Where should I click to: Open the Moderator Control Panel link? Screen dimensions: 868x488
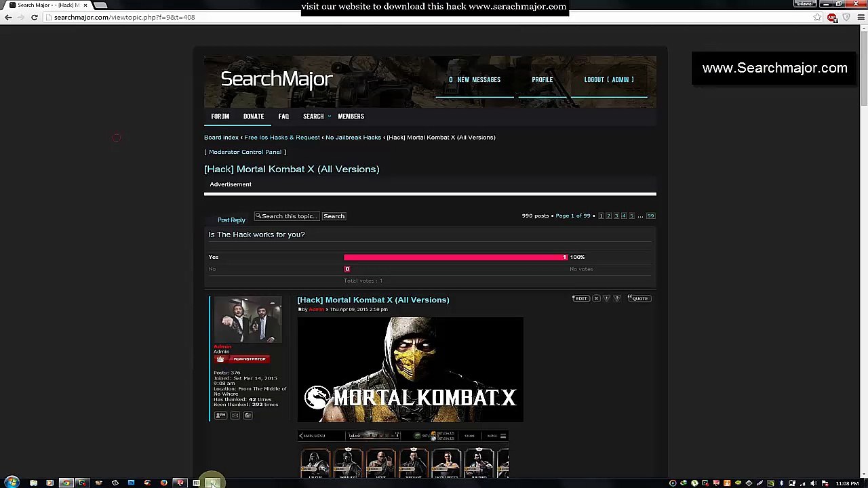[x=245, y=152]
